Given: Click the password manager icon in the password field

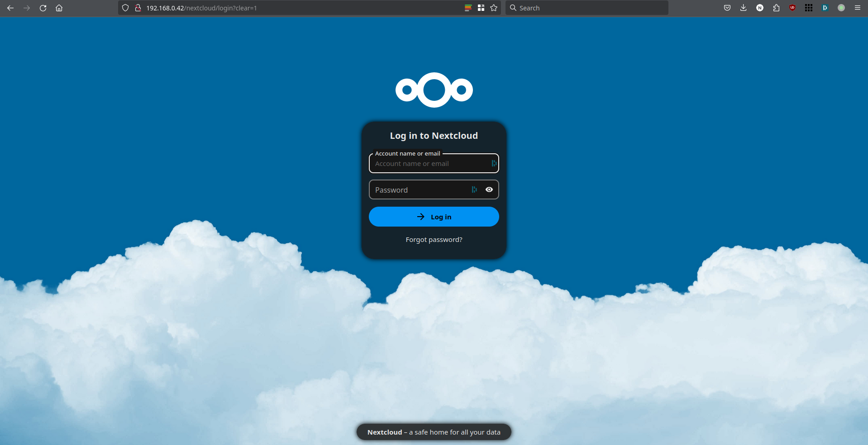Looking at the screenshot, I should coord(474,189).
